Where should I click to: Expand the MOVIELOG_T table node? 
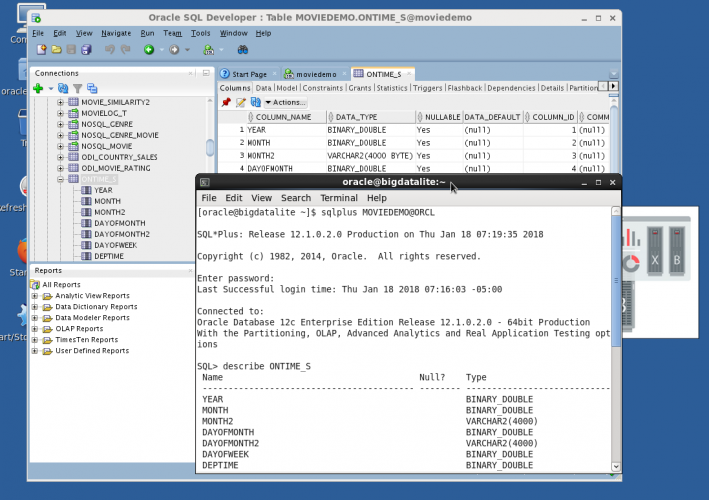coord(60,113)
